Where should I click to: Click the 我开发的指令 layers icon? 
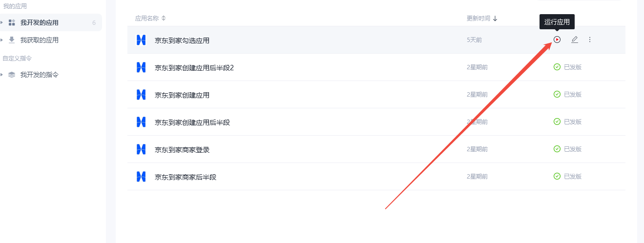[x=12, y=75]
